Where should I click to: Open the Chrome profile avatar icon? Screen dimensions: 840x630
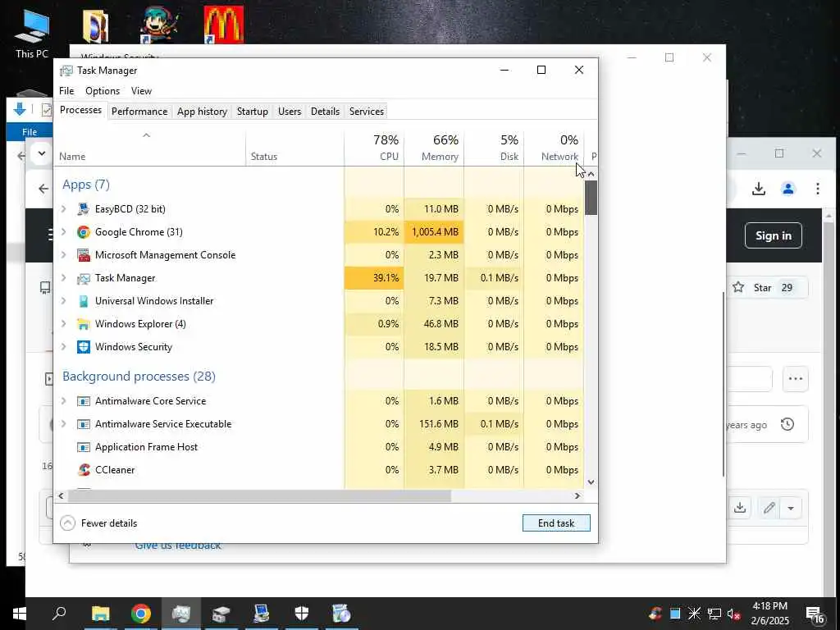(x=788, y=189)
